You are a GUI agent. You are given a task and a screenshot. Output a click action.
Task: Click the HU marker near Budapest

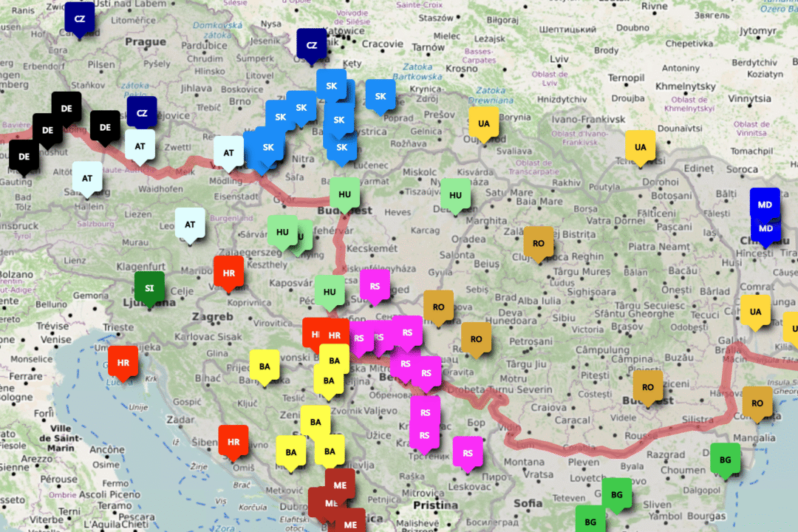[x=344, y=194]
